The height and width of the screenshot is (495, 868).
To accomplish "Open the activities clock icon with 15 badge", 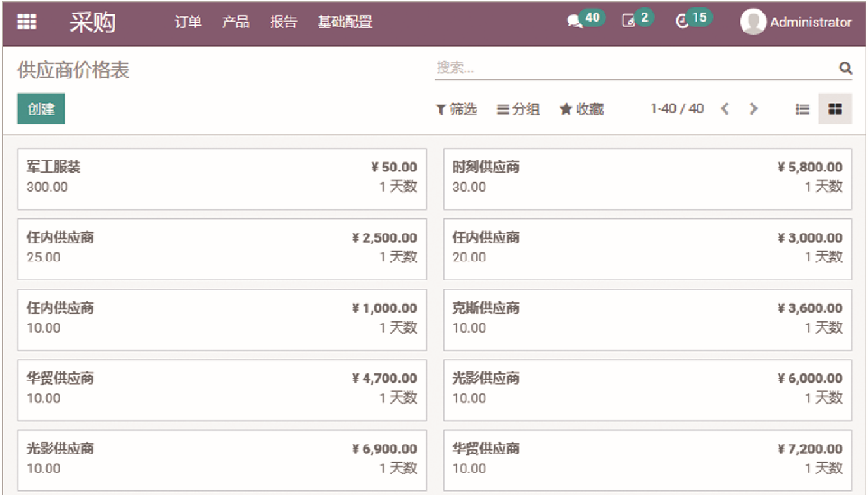I will [x=682, y=22].
